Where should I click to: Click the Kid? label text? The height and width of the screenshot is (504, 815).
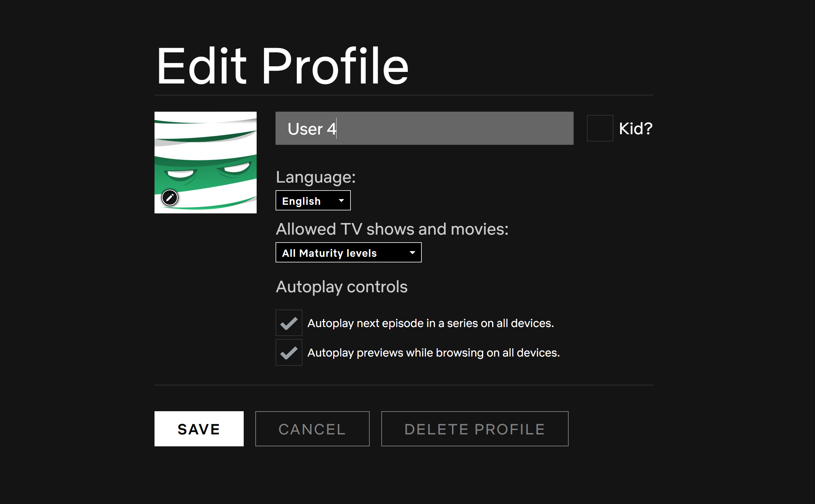click(635, 129)
